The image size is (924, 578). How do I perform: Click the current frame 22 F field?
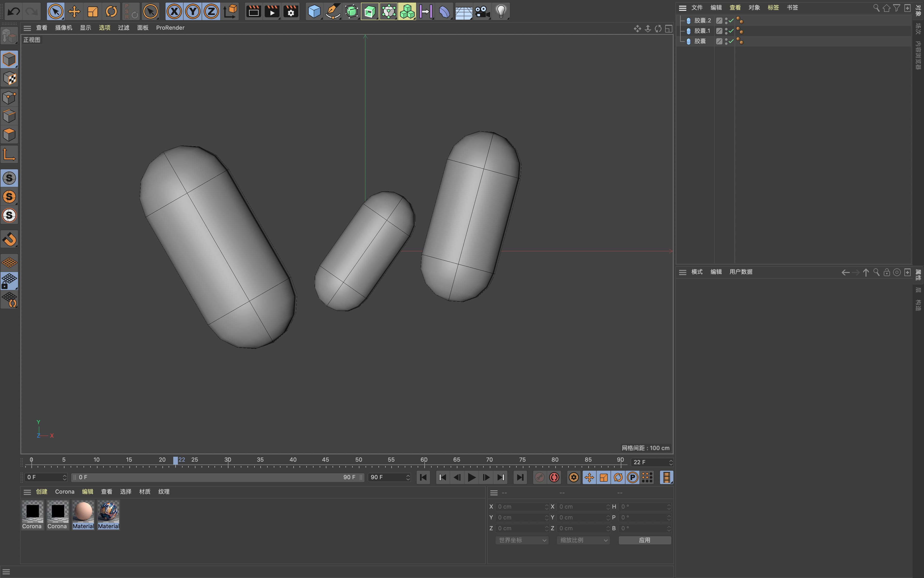tap(652, 463)
